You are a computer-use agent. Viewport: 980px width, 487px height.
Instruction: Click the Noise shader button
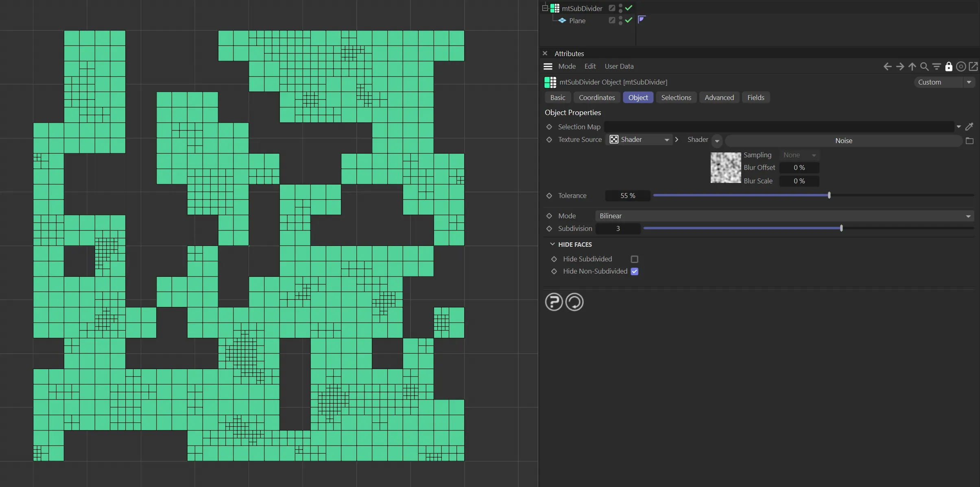point(843,141)
